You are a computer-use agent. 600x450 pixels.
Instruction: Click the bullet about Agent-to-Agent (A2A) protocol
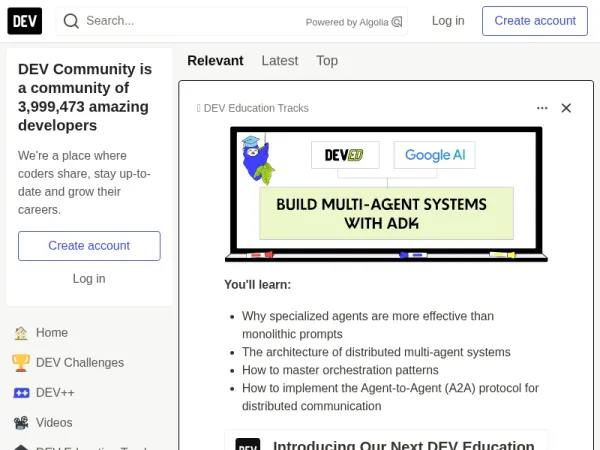pos(390,397)
